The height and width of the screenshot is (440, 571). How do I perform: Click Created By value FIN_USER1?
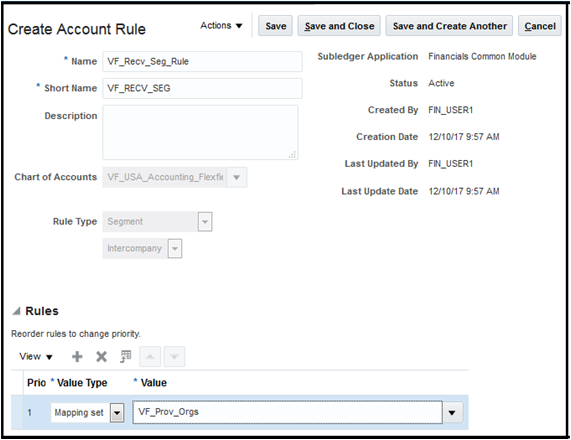pos(450,110)
